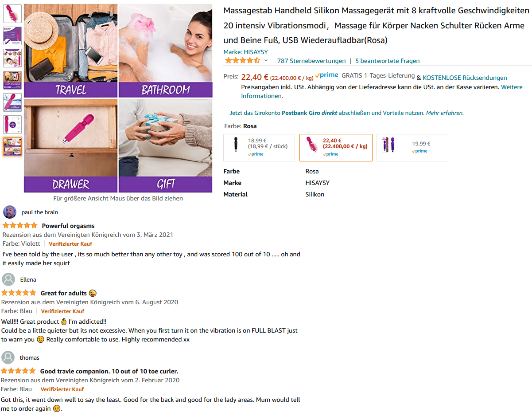Click thomas reviewer avatar icon
This screenshot has width=532, height=416.
8,357
